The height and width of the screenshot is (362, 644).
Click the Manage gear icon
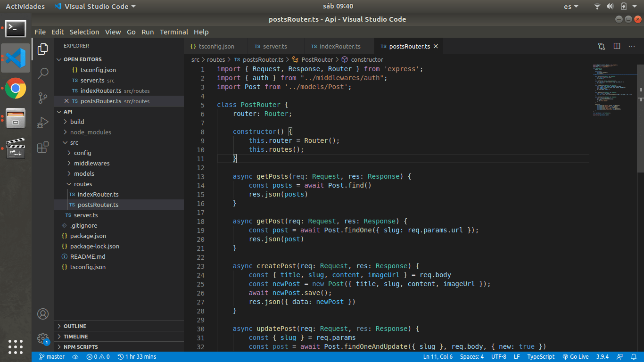[x=43, y=338]
